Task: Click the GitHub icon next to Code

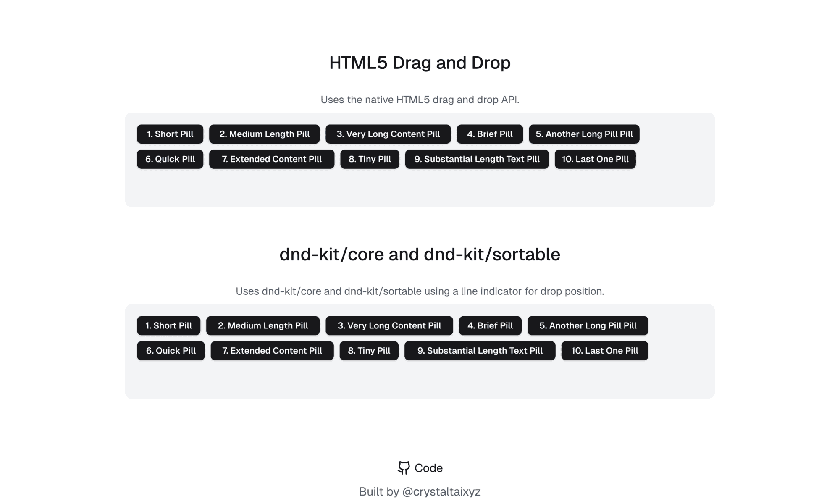Action: tap(404, 468)
